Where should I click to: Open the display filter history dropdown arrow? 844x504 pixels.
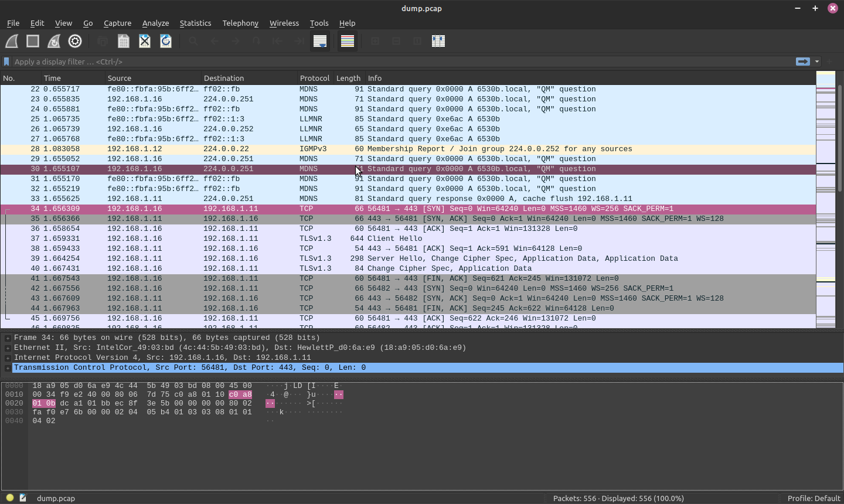pyautogui.click(x=817, y=62)
